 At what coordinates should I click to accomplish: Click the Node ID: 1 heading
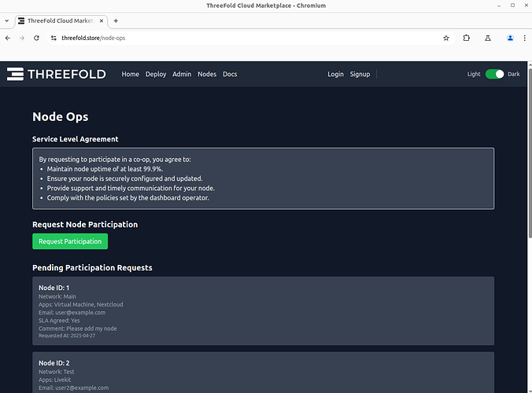point(54,288)
